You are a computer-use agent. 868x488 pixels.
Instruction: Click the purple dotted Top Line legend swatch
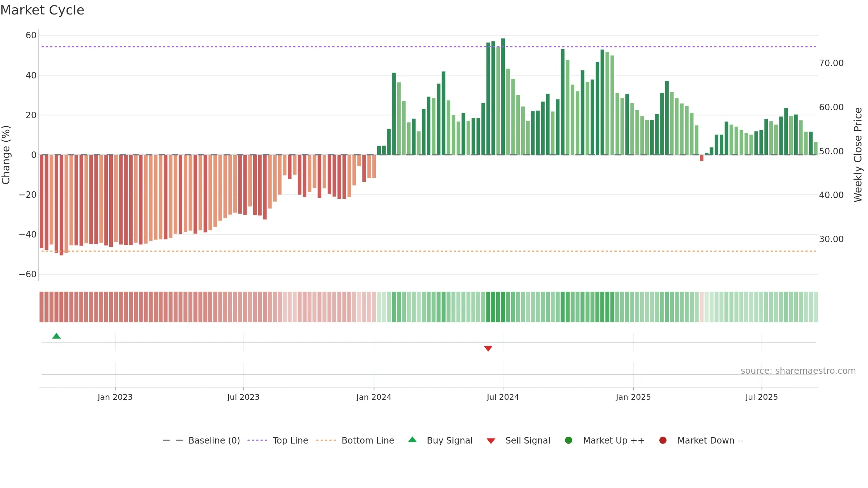coord(257,440)
